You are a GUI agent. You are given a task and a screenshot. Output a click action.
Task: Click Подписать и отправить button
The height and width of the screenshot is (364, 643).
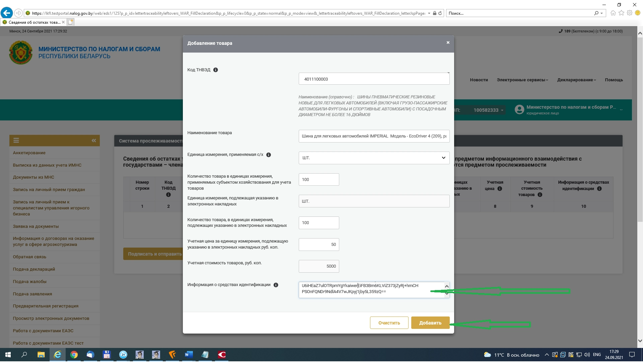click(153, 254)
